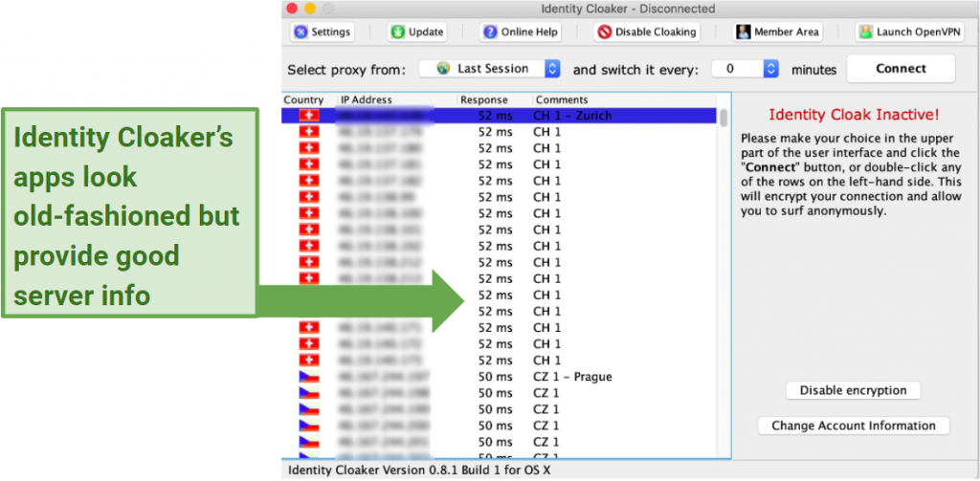Click the Launch OpenVPN icon

pyautogui.click(x=865, y=32)
